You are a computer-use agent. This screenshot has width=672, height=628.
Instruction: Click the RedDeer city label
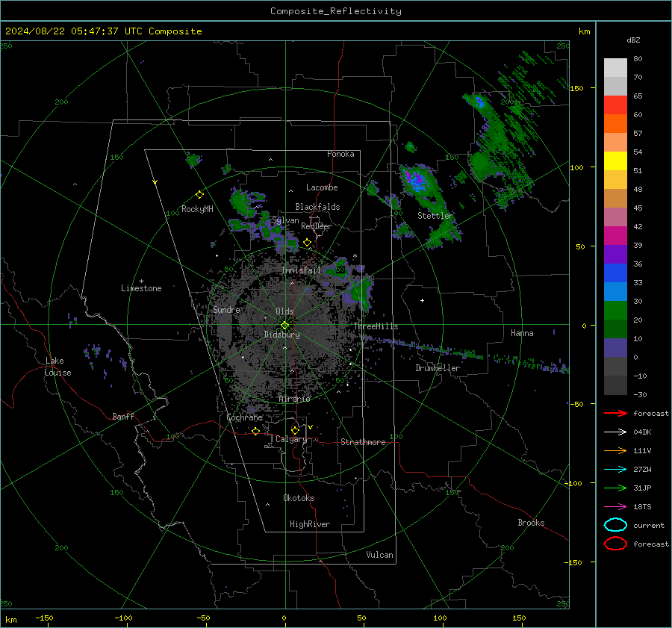pos(317,226)
